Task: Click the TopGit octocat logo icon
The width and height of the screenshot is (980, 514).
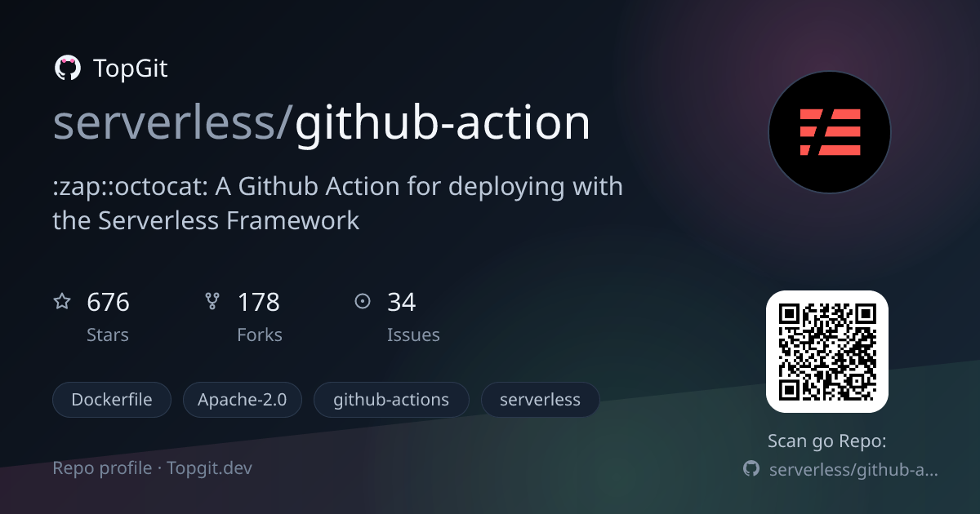Action: tap(67, 69)
